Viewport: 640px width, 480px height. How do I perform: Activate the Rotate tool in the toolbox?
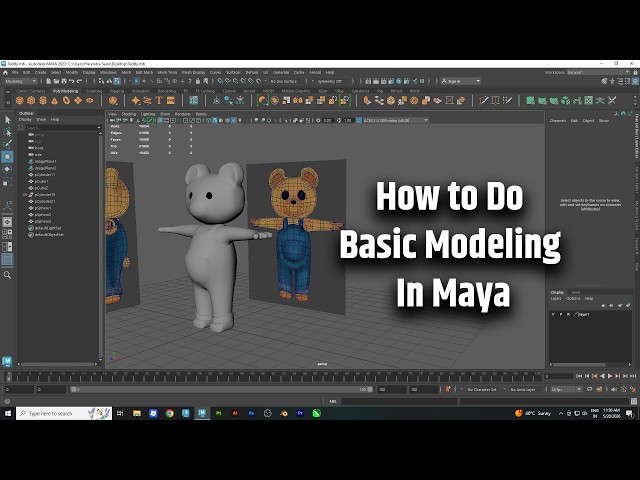point(7,169)
